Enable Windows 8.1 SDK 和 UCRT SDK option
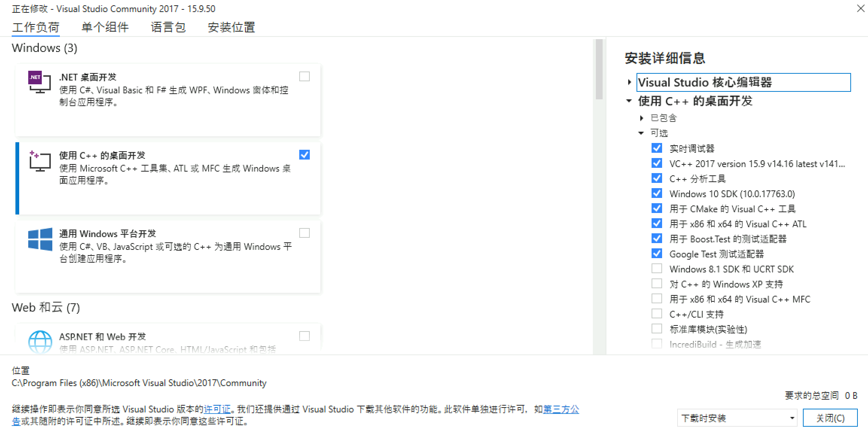This screenshot has width=868, height=438. 656,269
